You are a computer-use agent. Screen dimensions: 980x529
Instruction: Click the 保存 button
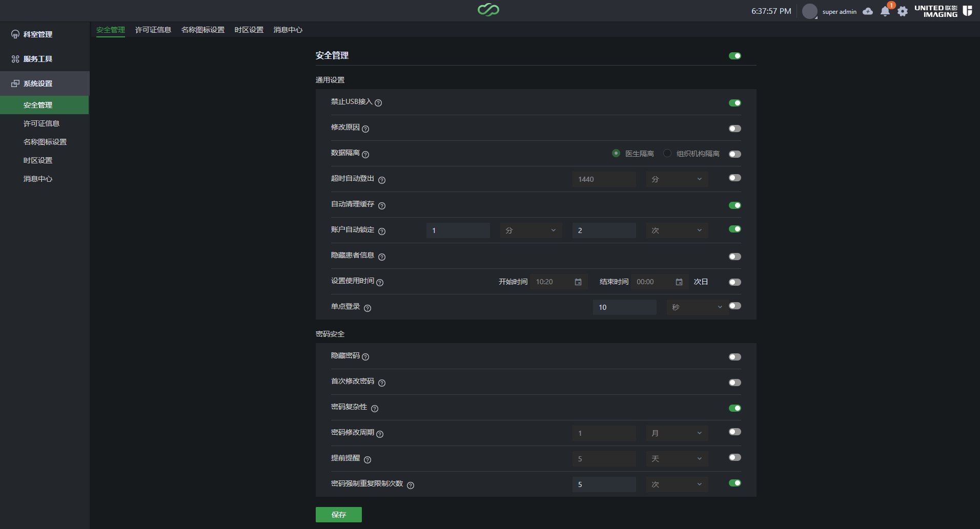pos(338,515)
